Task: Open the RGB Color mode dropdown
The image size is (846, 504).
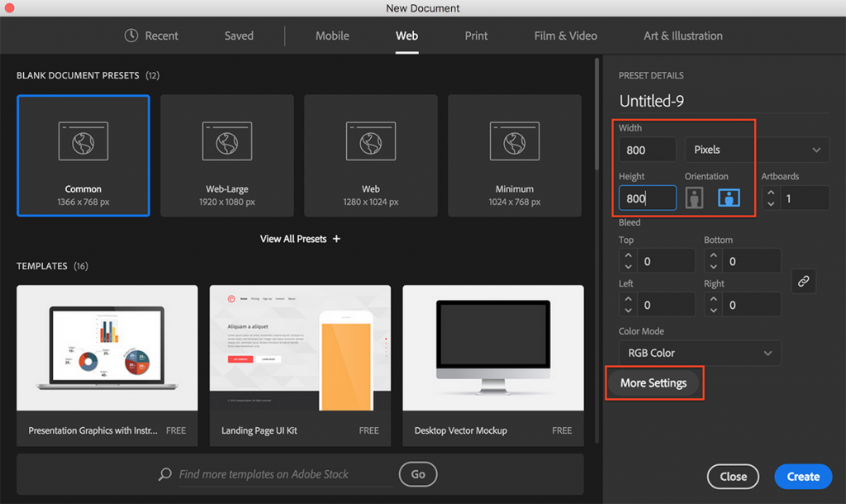Action: pyautogui.click(x=699, y=353)
